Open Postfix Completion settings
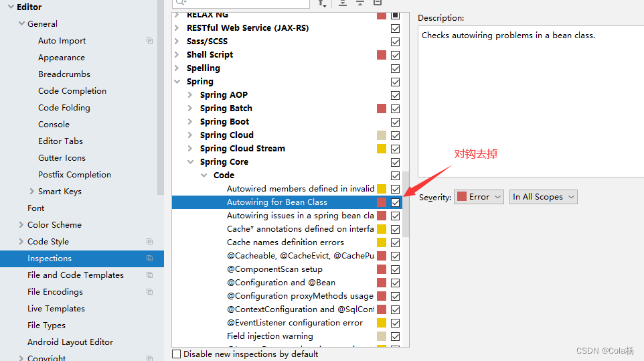The width and height of the screenshot is (644, 361). 75,175
